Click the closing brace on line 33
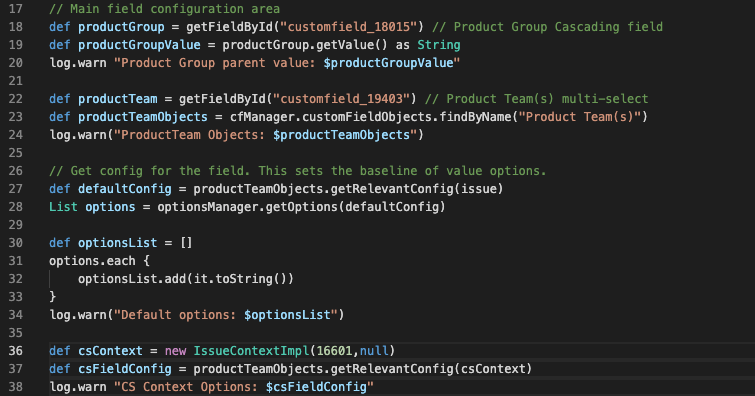The width and height of the screenshot is (755, 396). 52,297
